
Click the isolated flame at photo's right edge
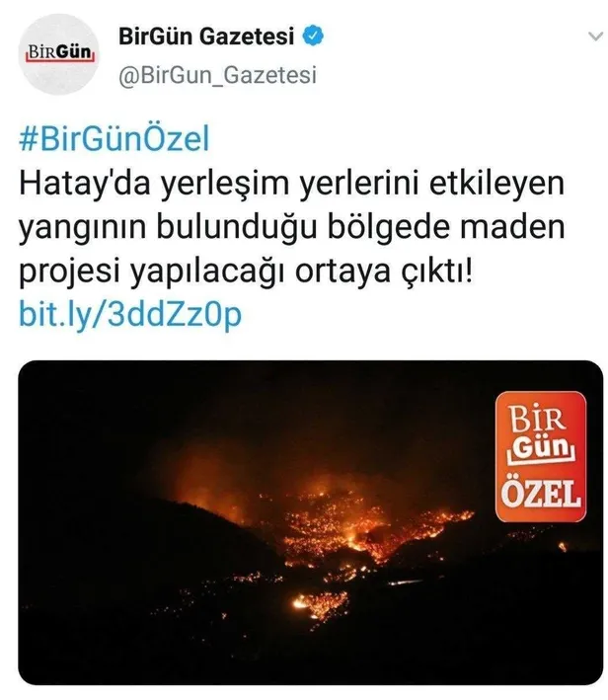(x=563, y=546)
